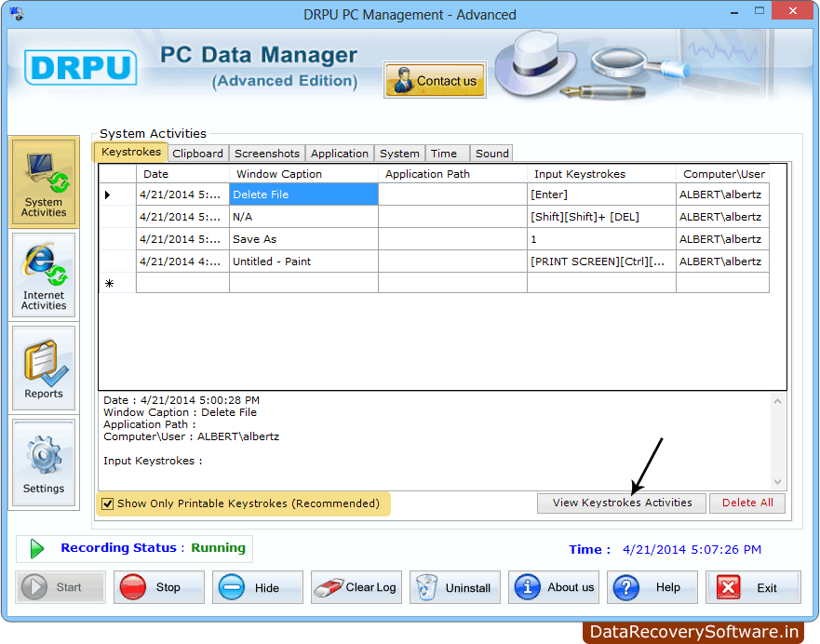This screenshot has height=644, width=820.
Task: Sort by the Date column header
Action: click(182, 174)
